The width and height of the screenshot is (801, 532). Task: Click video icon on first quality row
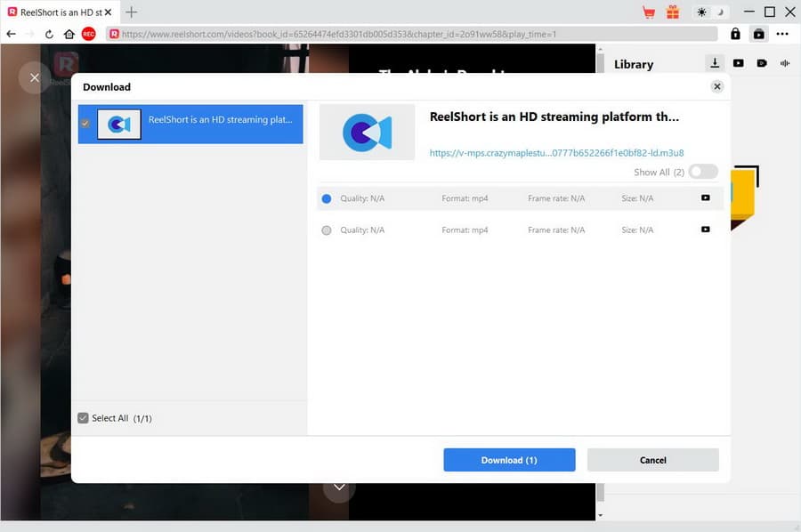[706, 198]
